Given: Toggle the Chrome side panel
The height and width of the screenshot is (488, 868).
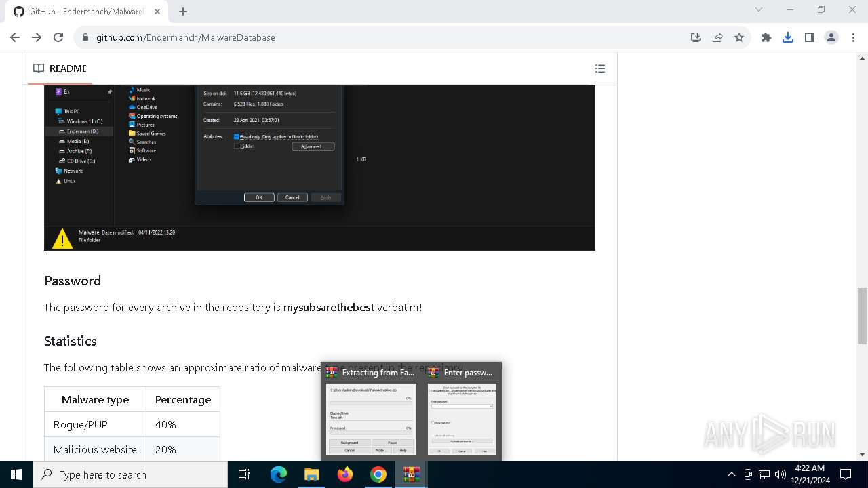Looking at the screenshot, I should point(810,37).
